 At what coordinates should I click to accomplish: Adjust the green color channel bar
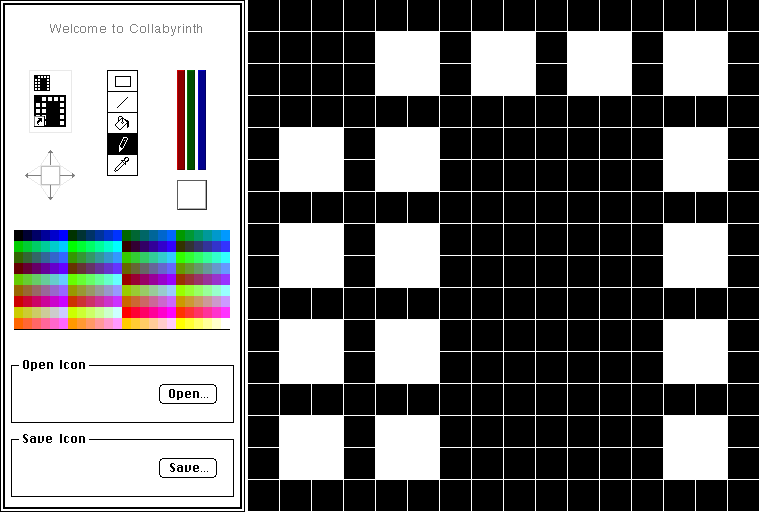point(191,120)
